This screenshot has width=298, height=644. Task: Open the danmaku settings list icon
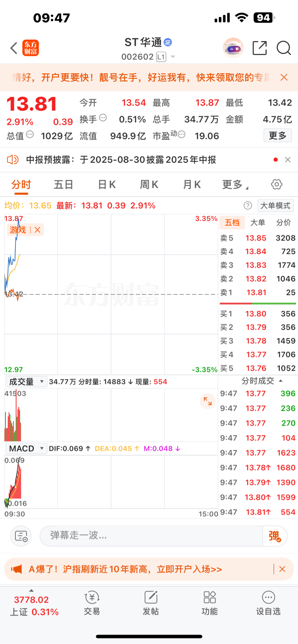(x=21, y=536)
